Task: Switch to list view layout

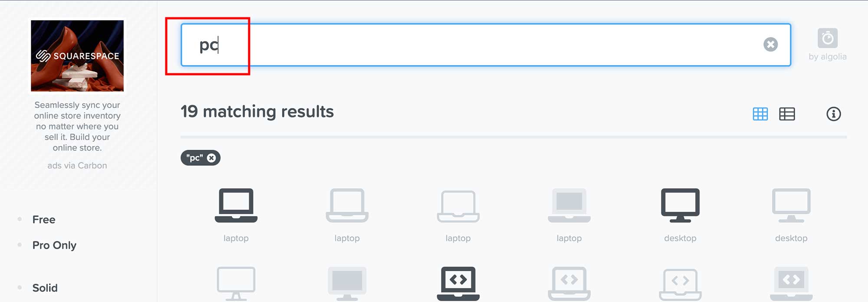Action: point(787,114)
